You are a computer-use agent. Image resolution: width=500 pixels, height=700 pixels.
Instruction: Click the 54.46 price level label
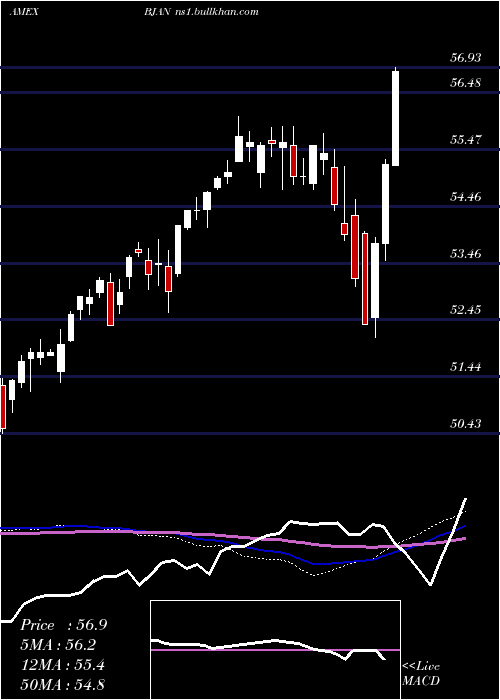(466, 196)
